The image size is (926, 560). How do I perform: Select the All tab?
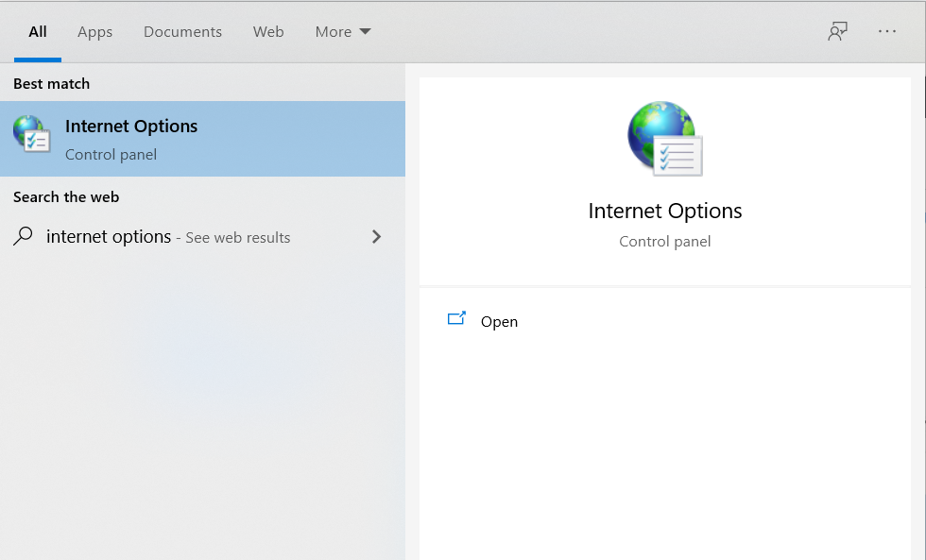(38, 32)
